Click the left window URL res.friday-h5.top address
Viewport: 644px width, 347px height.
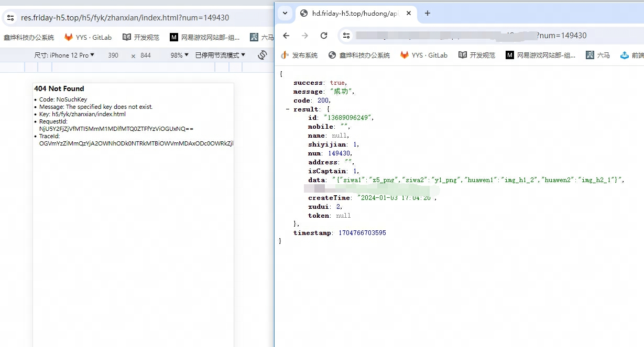tap(125, 18)
